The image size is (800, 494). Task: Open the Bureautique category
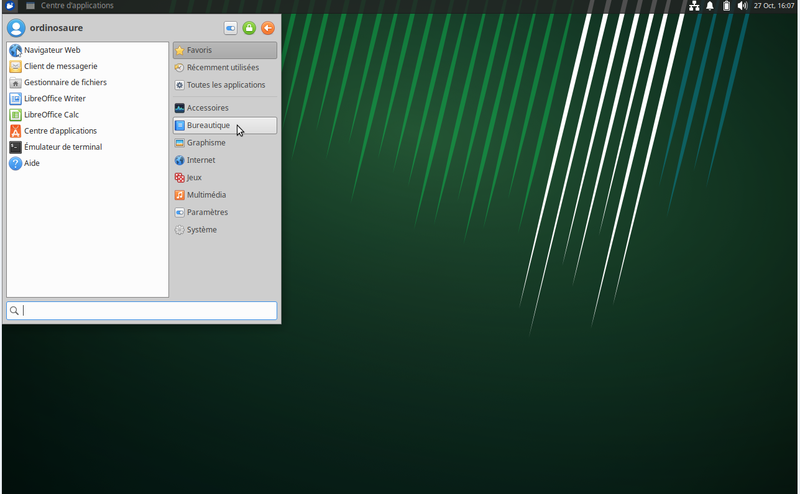point(224,125)
